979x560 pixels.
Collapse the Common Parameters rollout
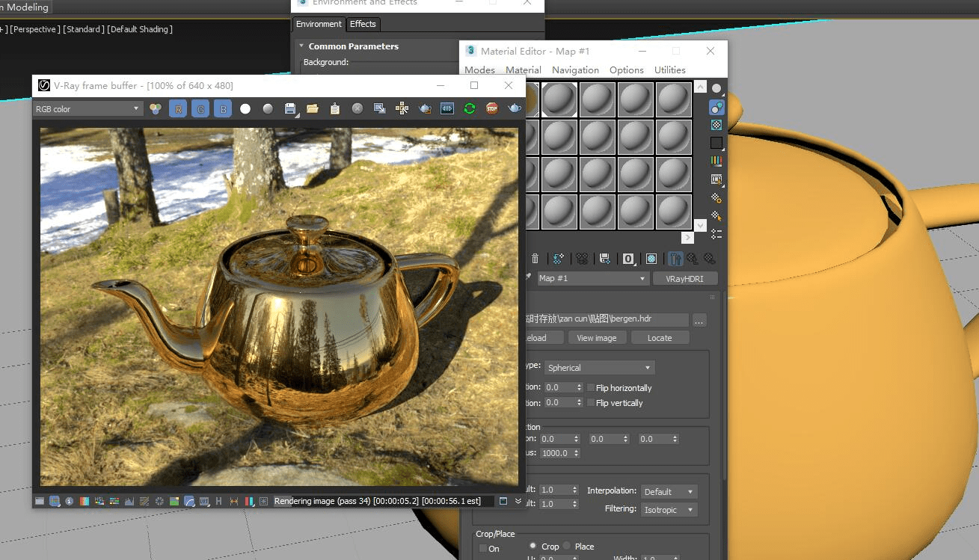[301, 46]
